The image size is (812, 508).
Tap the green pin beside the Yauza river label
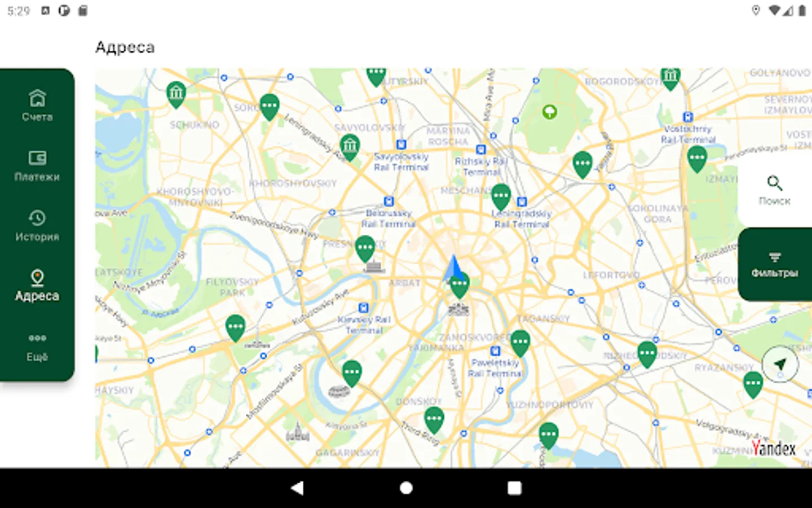pyautogui.click(x=582, y=165)
